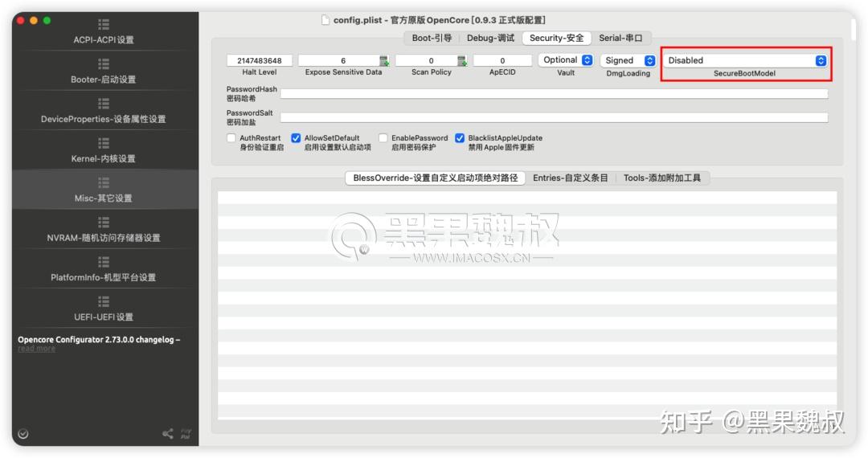This screenshot has height=458, width=868.
Task: Open Kernel settings list icon
Action: 104,143
